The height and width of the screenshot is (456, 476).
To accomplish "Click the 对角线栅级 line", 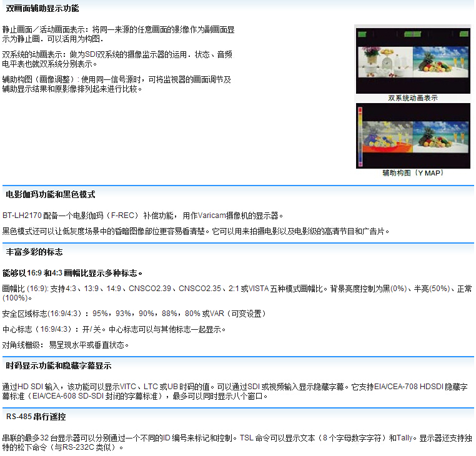I will click(x=66, y=345).
